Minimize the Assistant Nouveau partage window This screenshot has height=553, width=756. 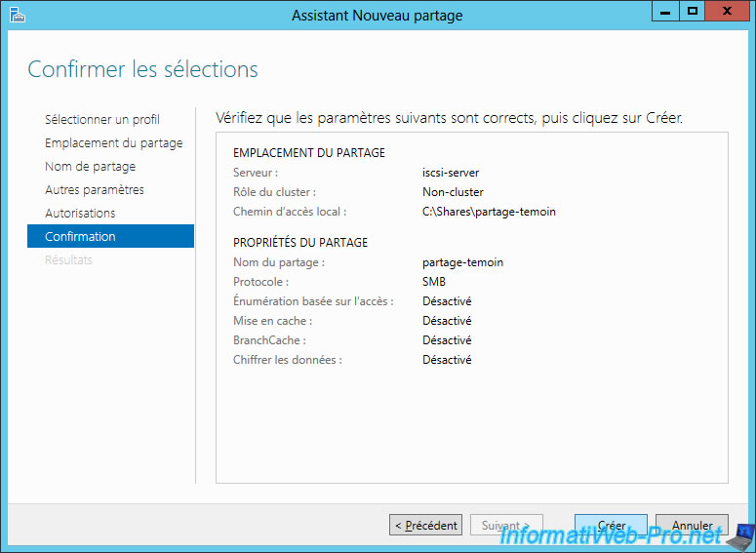point(665,11)
